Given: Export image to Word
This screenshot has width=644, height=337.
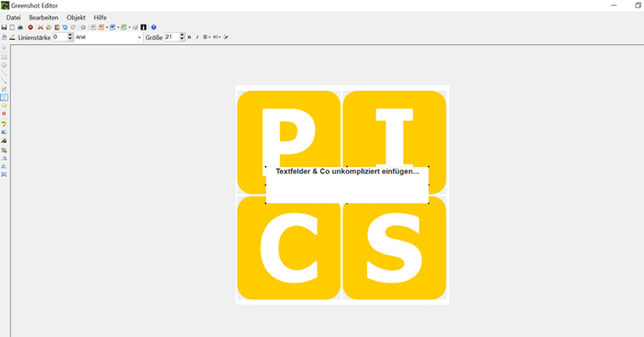Looking at the screenshot, I should click(x=112, y=27).
